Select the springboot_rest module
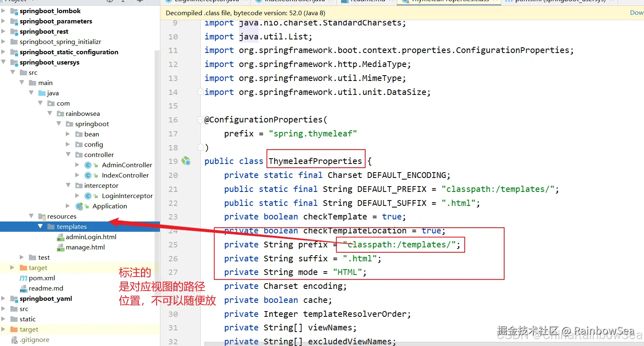Screen dimensions: 644x346 click(44, 32)
